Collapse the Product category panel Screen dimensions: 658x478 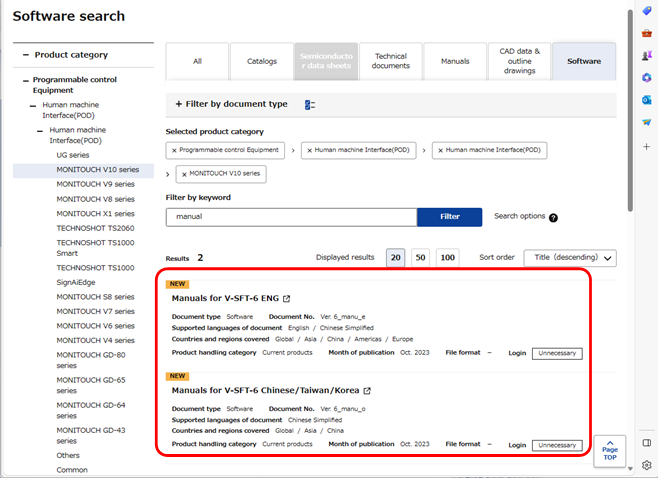[x=25, y=55]
